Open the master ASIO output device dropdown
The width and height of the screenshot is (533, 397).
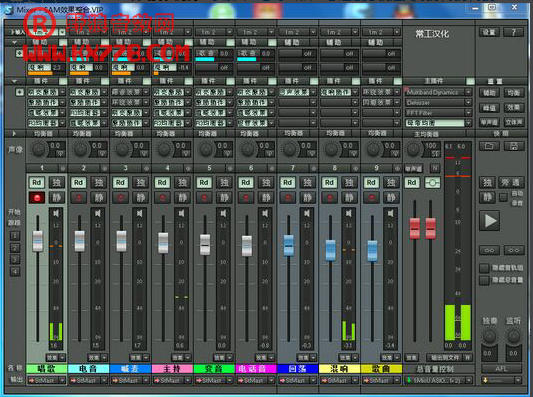point(439,380)
